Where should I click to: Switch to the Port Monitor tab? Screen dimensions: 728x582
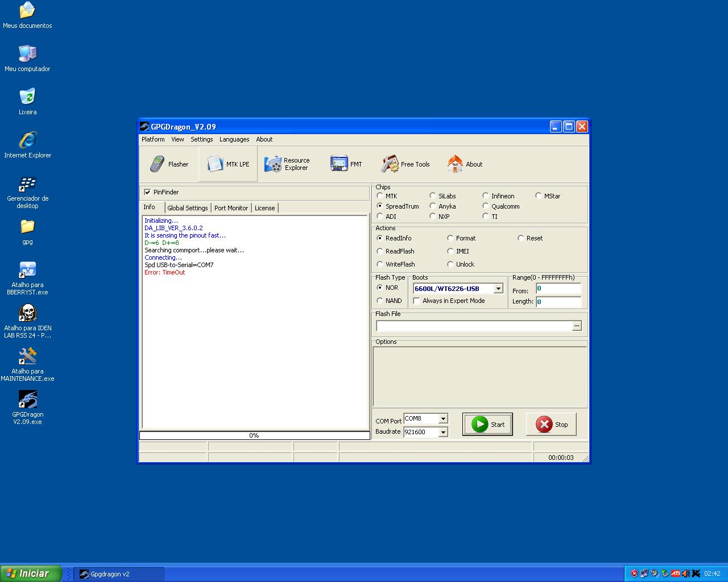(231, 208)
